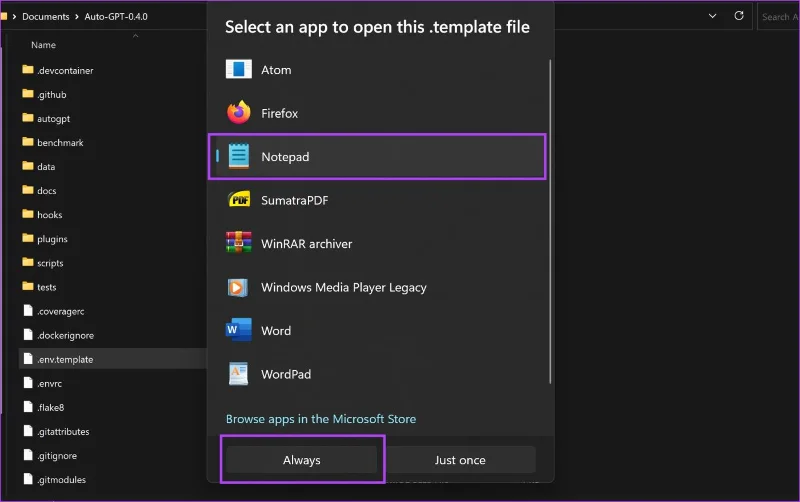Screen dimensions: 800x502
Task: Click the .flake8 file icon
Action: [x=29, y=407]
